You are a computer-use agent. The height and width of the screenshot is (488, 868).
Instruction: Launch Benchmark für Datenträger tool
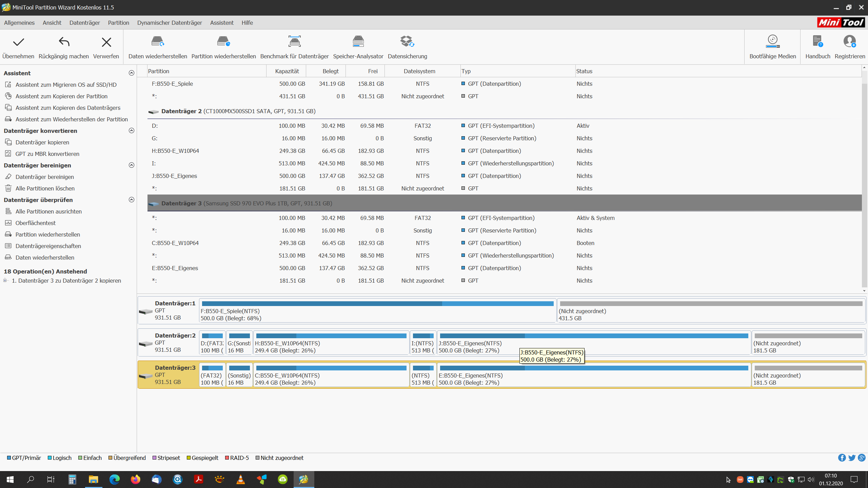[x=294, y=42]
